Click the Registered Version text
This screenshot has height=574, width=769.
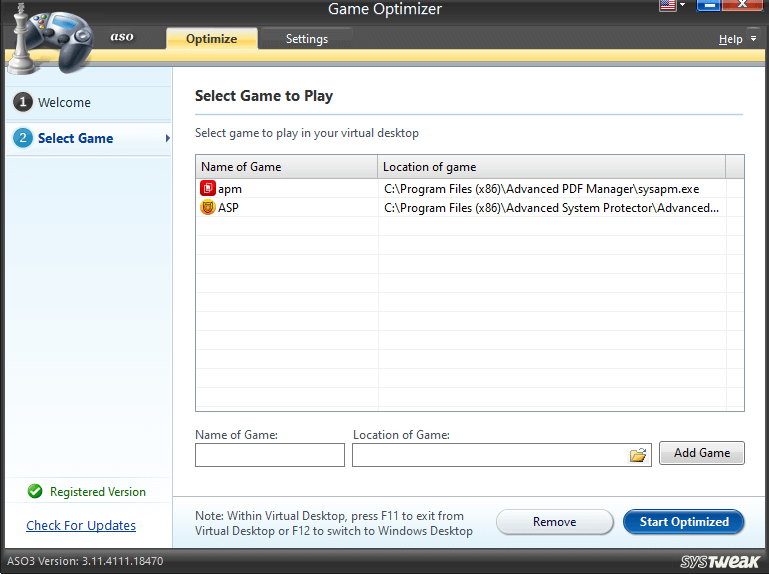98,492
